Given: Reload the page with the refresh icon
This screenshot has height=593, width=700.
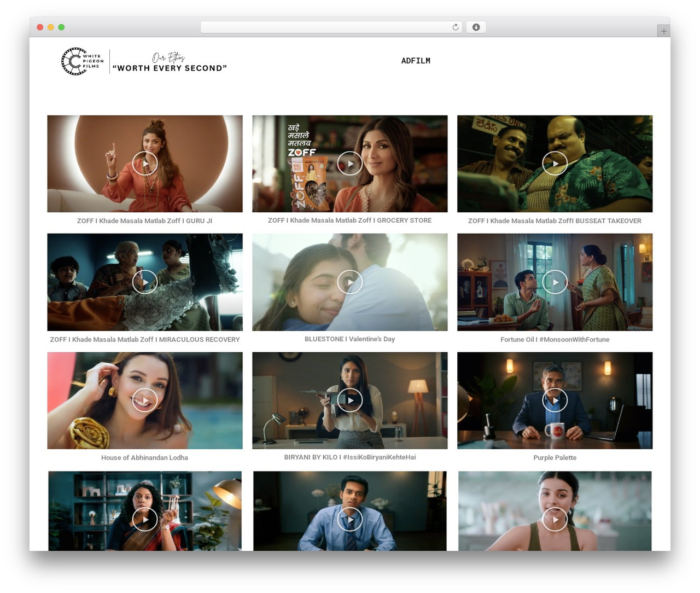Looking at the screenshot, I should 456,27.
